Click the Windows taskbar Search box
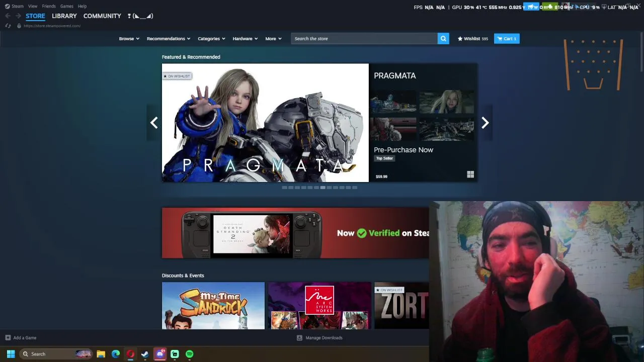Screen dimensions: 644x362 [x=56, y=354]
